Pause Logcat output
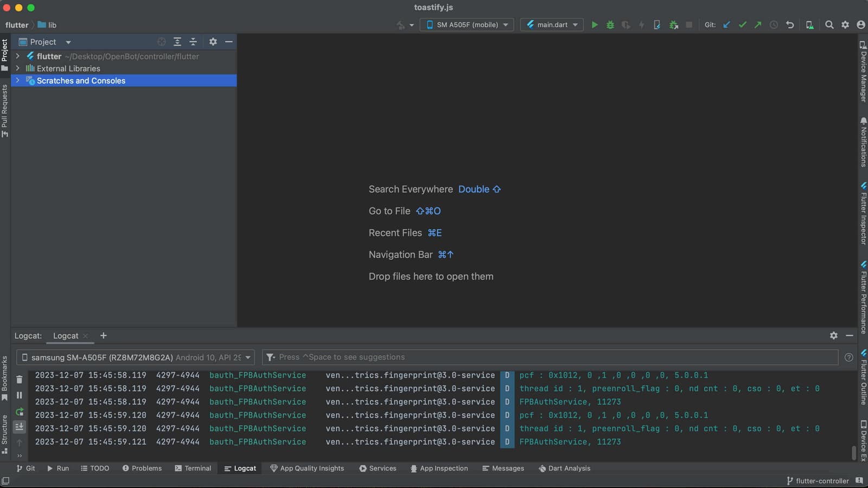 (20, 396)
